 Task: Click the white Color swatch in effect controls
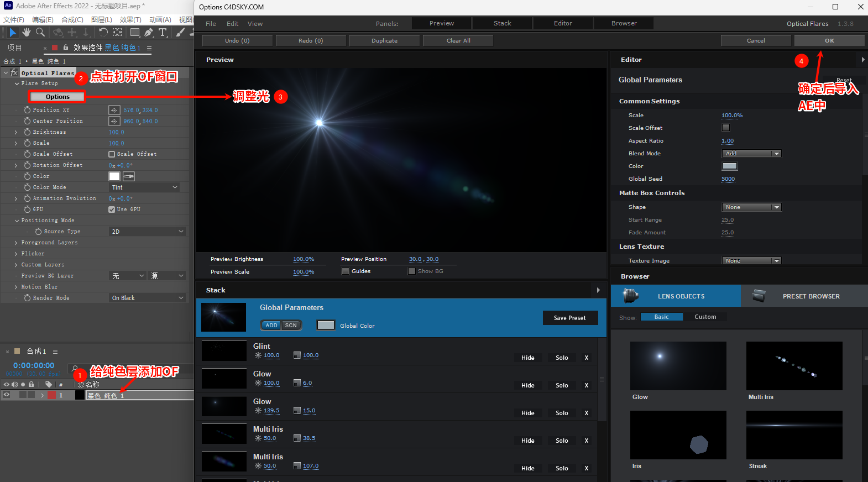[x=114, y=176]
